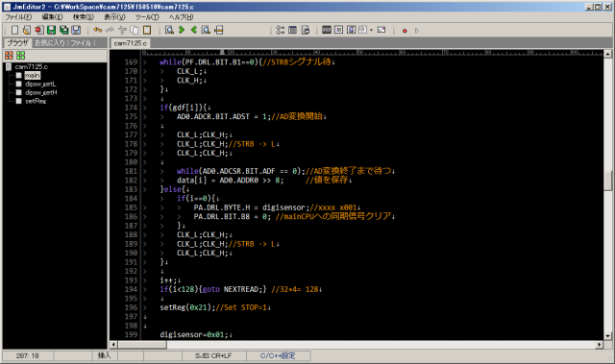615x364 pixels.
Task: Click the horizontal scrollbar right arrow
Action: coord(599,345)
